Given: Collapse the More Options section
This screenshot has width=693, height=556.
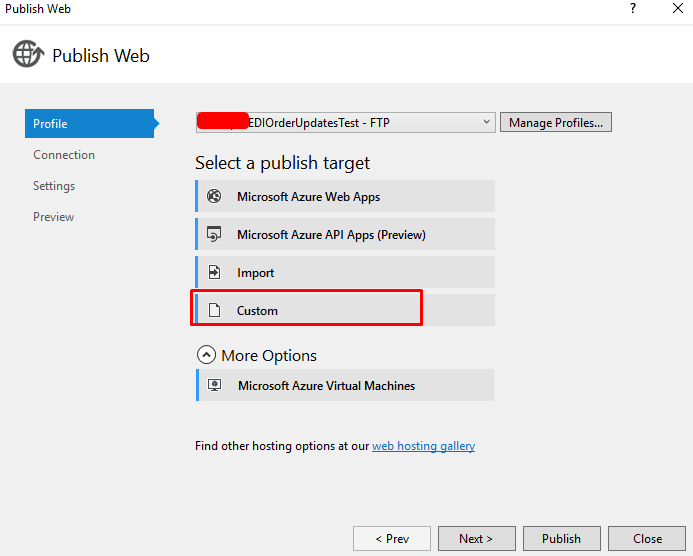Looking at the screenshot, I should tap(206, 355).
